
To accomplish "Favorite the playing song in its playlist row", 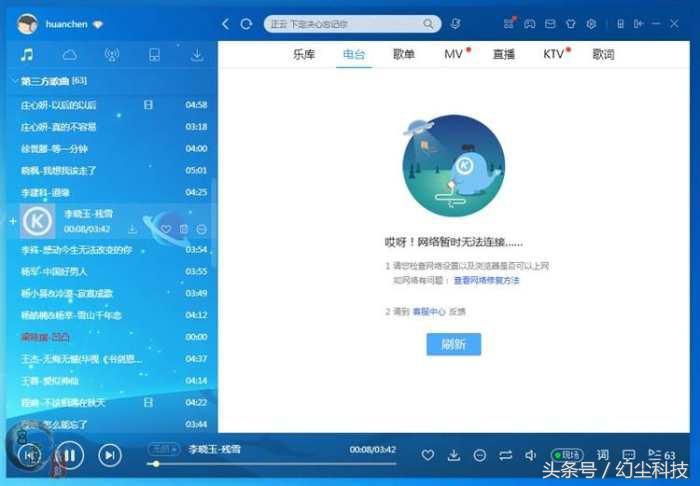I will (x=166, y=229).
